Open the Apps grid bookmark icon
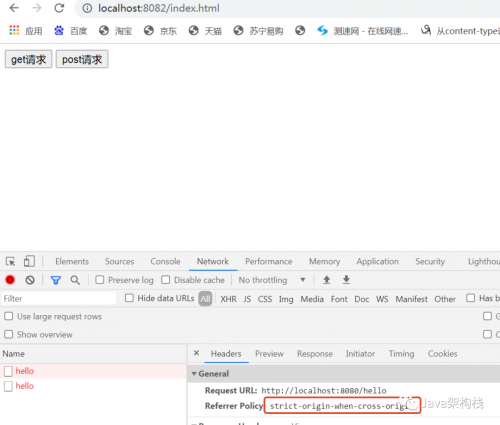The height and width of the screenshot is (425, 500). [x=14, y=30]
